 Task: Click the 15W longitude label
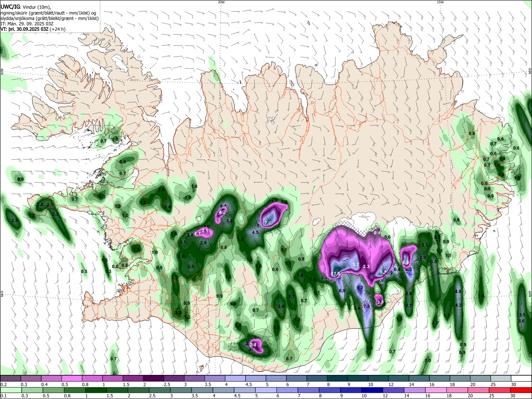pyautogui.click(x=440, y=2)
